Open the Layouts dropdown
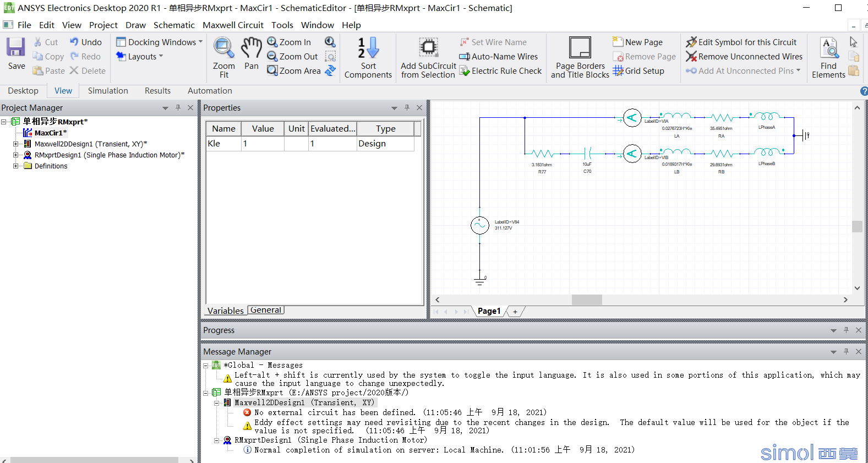The image size is (868, 463). coord(161,56)
